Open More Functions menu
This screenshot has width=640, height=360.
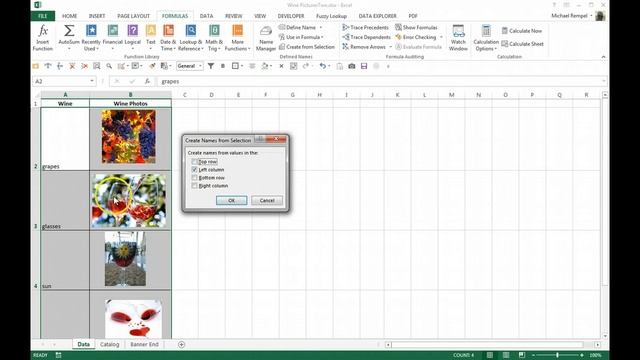click(x=237, y=38)
